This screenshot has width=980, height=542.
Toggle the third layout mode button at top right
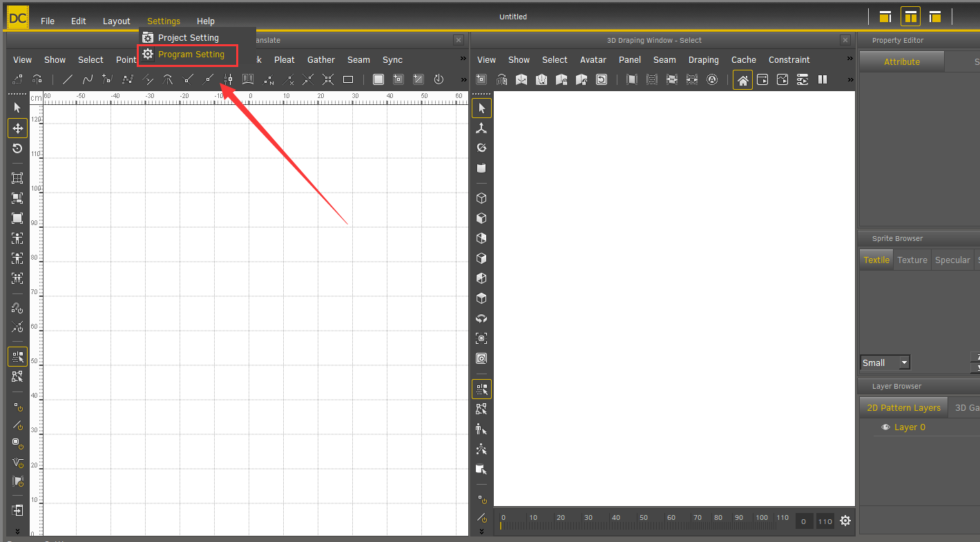click(935, 17)
